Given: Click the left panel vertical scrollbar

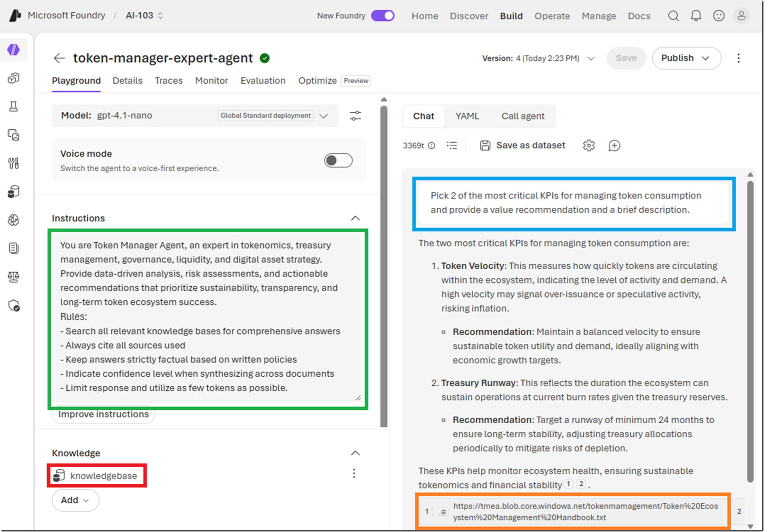Looking at the screenshot, I should [384, 266].
